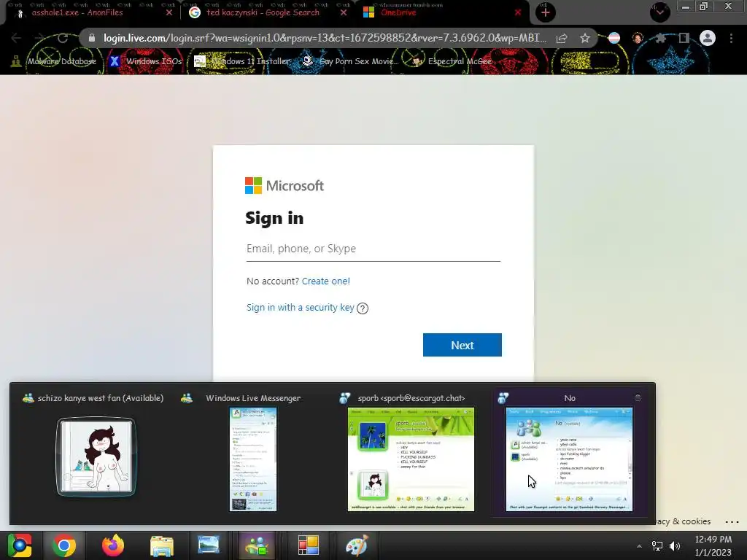The image size is (747, 560).
Task: Close the OneDrive tab
Action: click(x=518, y=13)
